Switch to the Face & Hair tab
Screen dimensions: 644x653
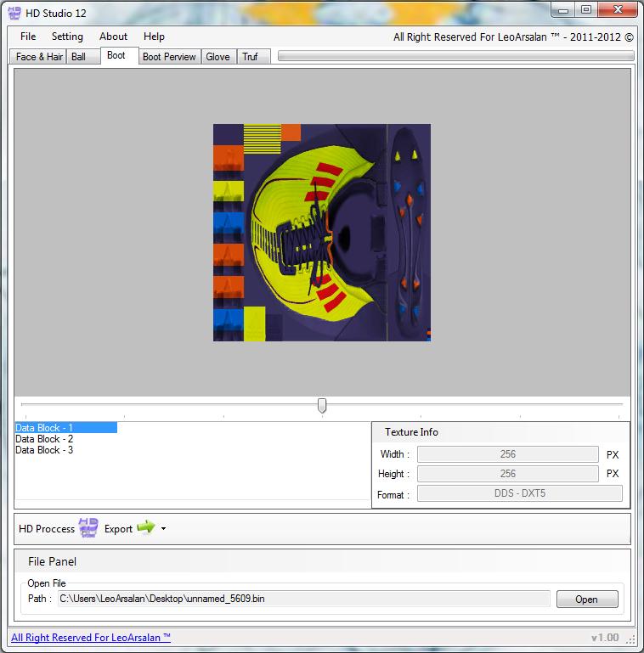39,57
